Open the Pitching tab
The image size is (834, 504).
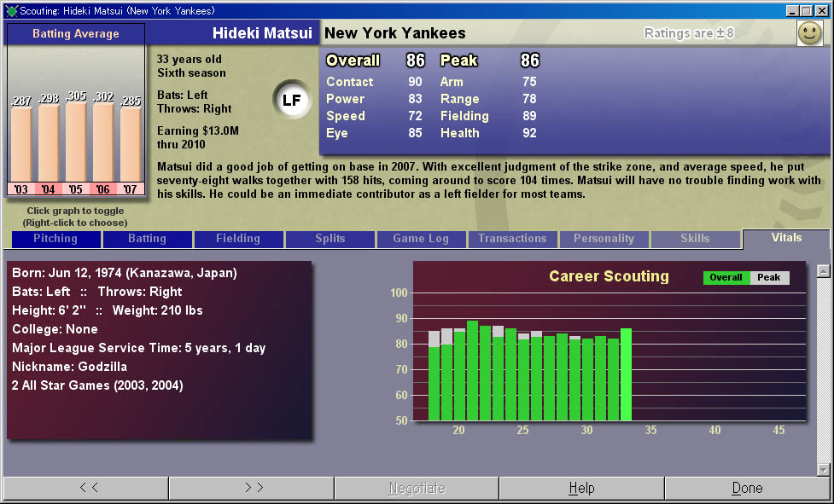pyautogui.click(x=55, y=239)
